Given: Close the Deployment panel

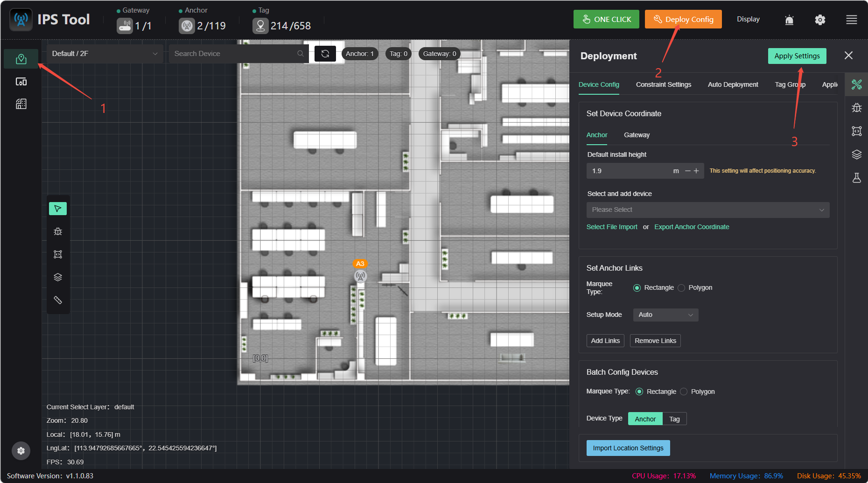Looking at the screenshot, I should 848,56.
